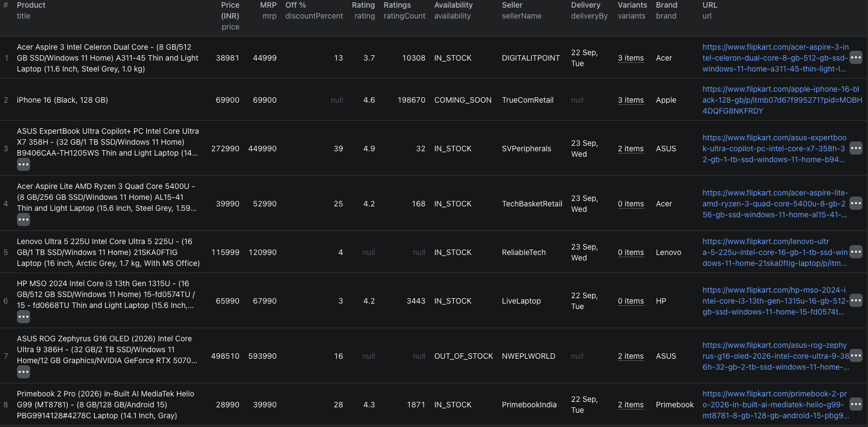This screenshot has height=427, width=868.
Task: Open the iPhone 16 Flipkart URL
Action: [x=782, y=100]
